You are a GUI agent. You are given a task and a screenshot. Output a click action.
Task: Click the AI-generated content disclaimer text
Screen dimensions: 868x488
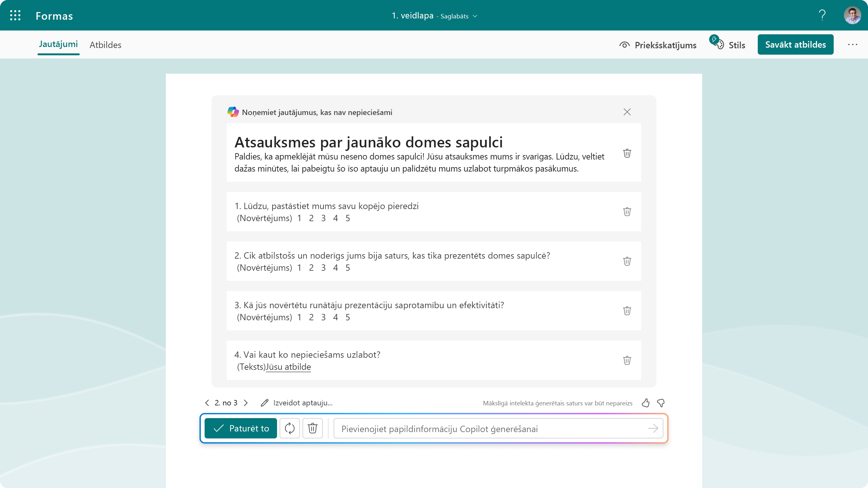(x=558, y=403)
